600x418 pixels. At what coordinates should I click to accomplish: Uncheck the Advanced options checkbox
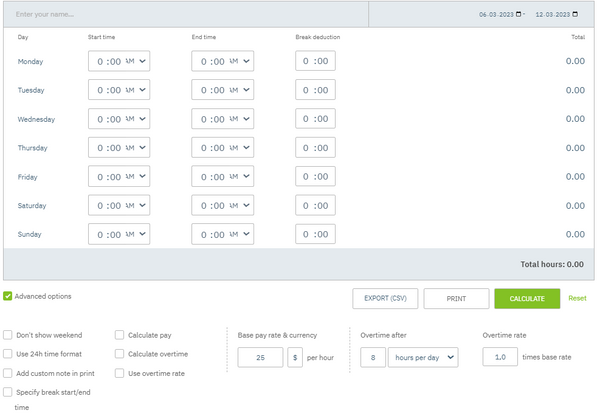click(x=8, y=296)
